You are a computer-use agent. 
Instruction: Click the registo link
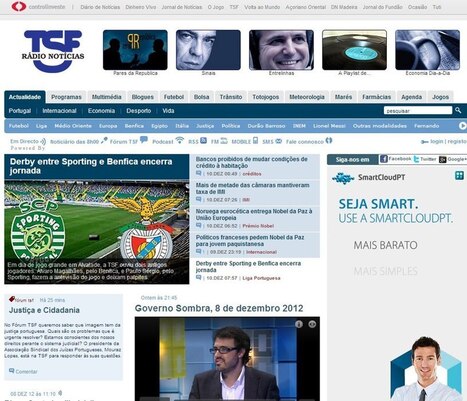[457, 141]
